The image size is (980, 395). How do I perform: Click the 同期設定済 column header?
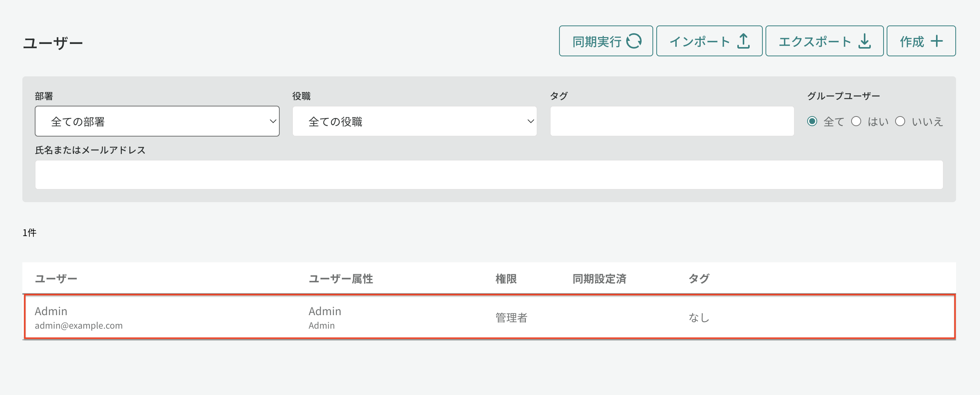599,279
